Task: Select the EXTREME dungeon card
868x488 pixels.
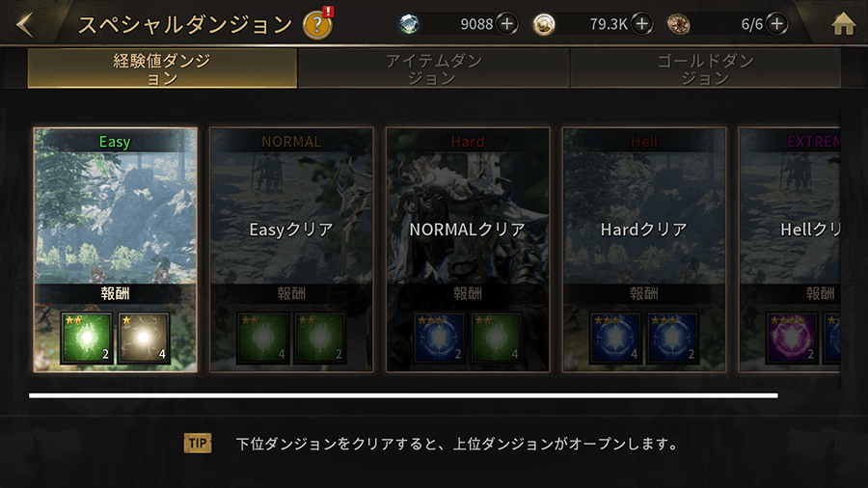Action: click(x=789, y=250)
